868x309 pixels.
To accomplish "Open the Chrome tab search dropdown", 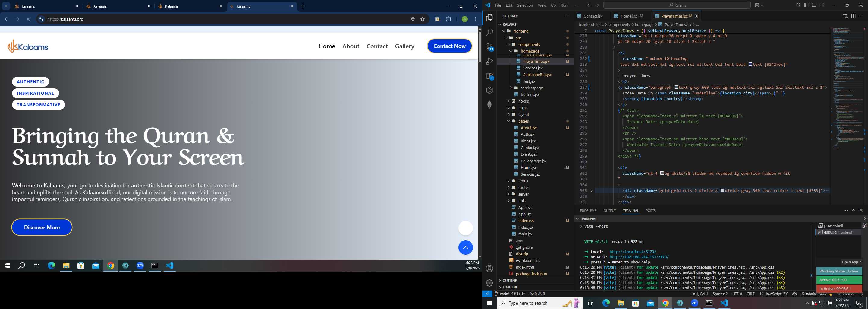I will [6, 6].
